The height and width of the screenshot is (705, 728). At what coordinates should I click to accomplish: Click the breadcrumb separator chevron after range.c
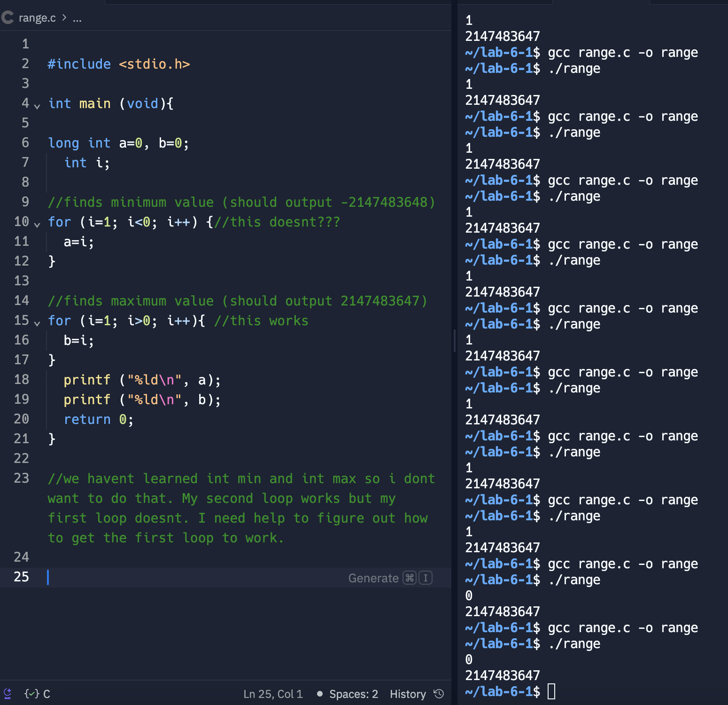pos(65,17)
